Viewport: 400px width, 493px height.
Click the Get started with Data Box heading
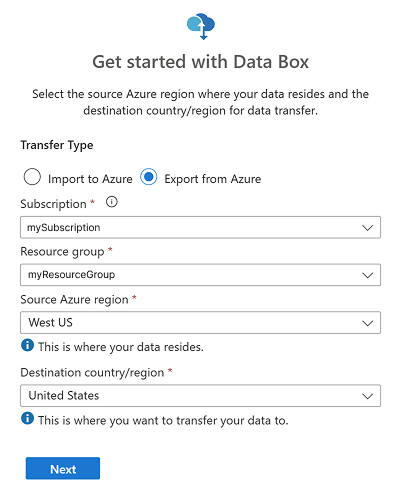tap(201, 62)
